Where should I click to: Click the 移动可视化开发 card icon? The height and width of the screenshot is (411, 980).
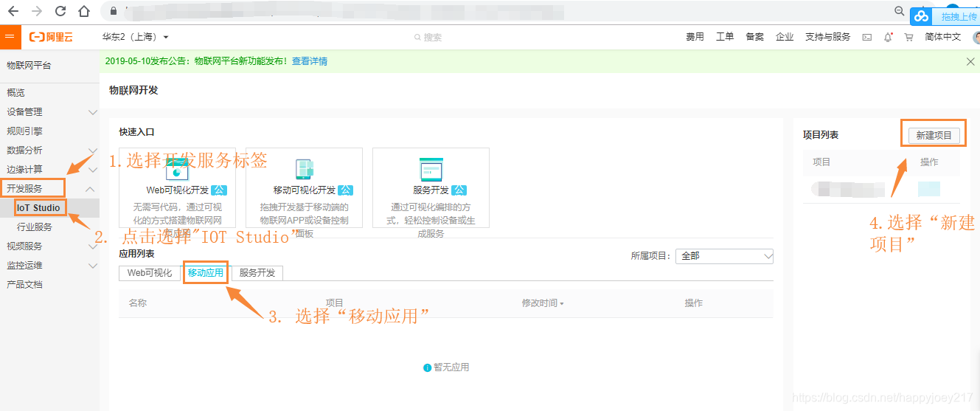point(304,169)
